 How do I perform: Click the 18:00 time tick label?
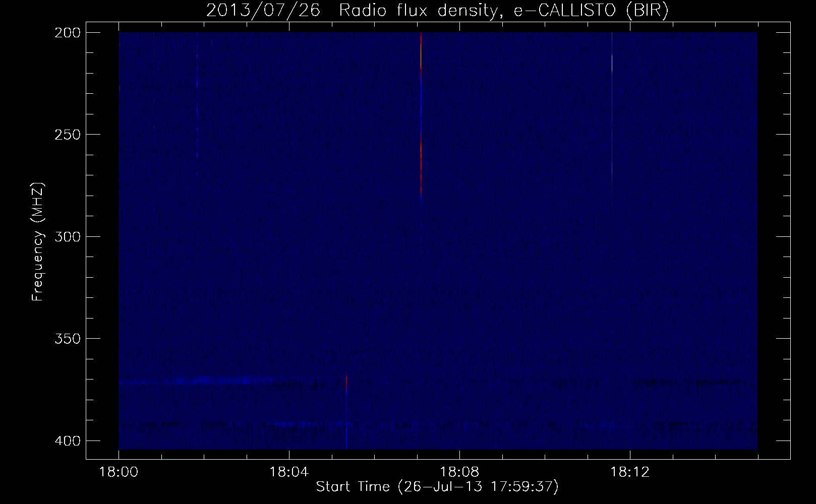pyautogui.click(x=119, y=472)
